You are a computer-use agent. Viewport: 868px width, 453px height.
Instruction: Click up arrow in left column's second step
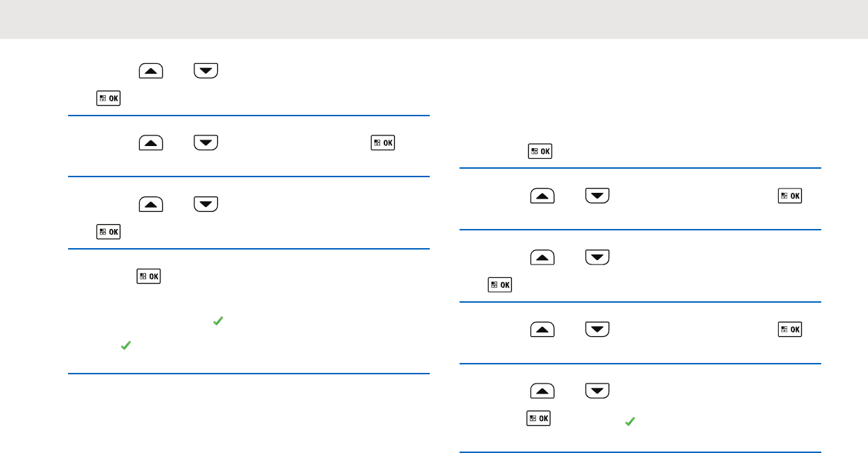[x=152, y=143]
